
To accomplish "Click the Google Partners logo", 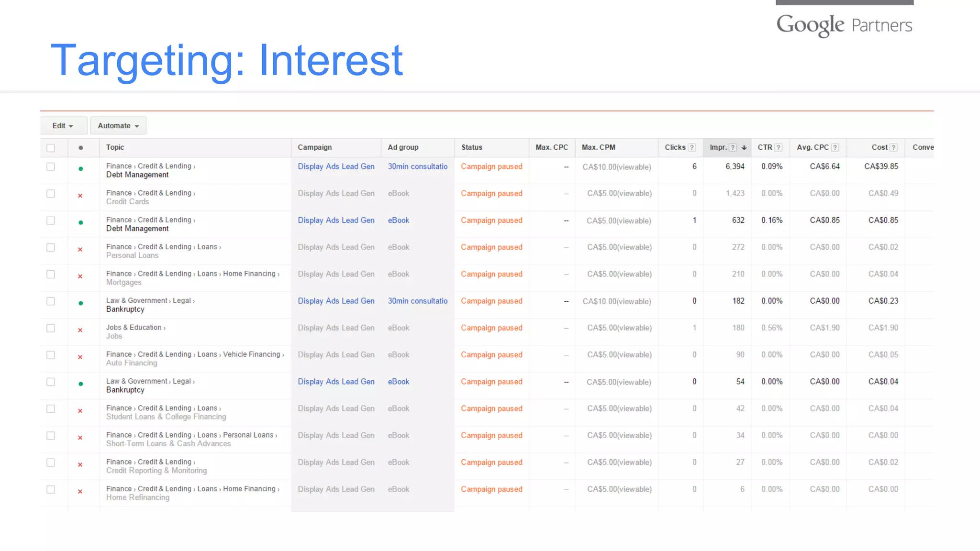I will 844,25.
